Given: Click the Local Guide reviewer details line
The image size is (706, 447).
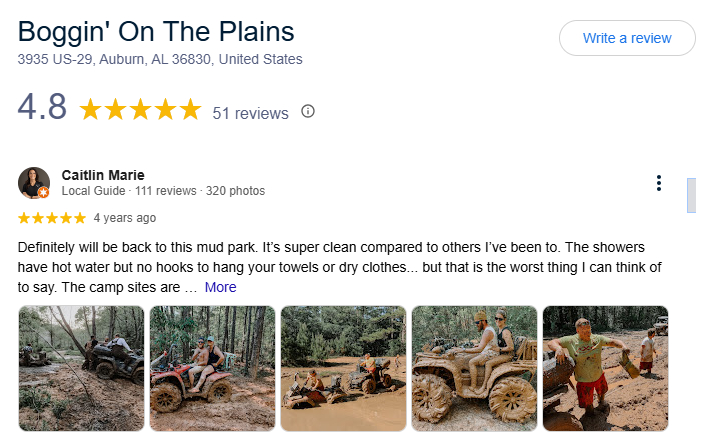Looking at the screenshot, I should [163, 190].
